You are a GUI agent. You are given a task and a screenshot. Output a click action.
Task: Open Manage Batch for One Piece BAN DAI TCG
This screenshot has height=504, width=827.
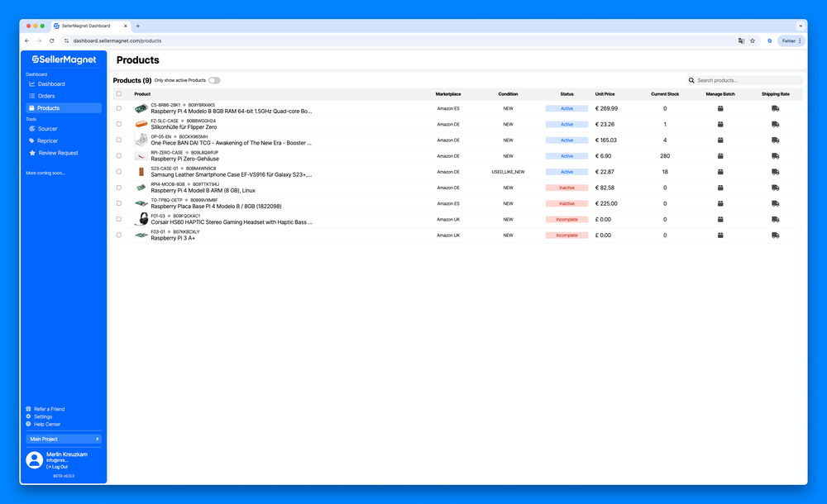click(x=720, y=140)
